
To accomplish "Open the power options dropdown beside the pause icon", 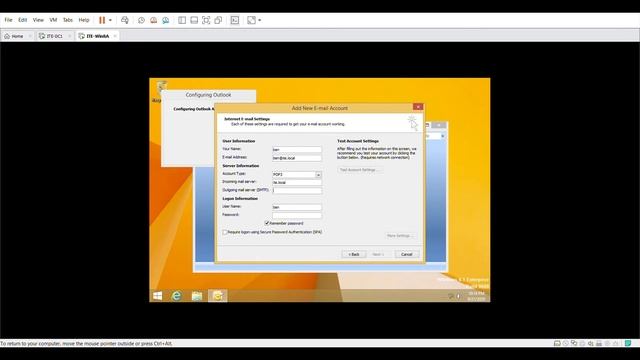I will pyautogui.click(x=110, y=20).
